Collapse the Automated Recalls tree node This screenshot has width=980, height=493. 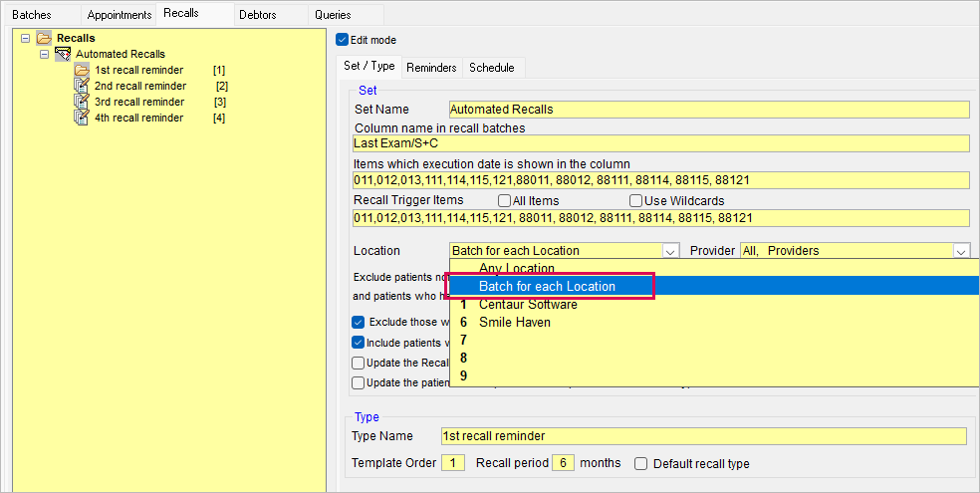44,55
